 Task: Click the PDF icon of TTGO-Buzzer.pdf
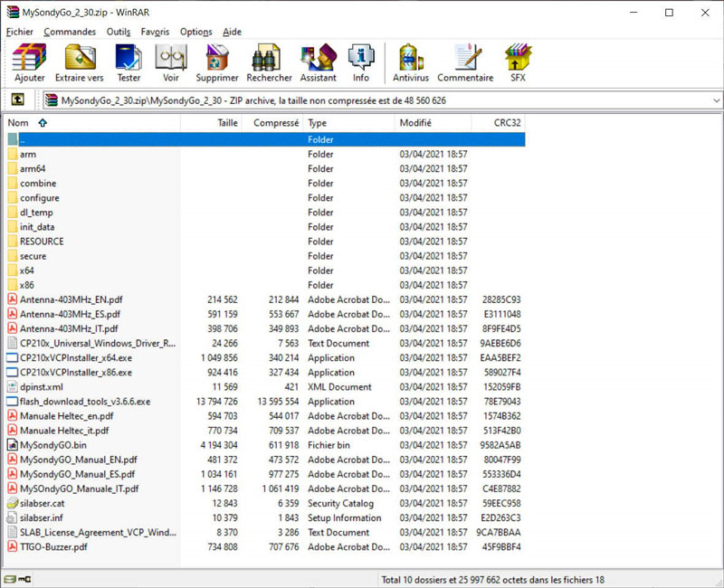[13, 547]
